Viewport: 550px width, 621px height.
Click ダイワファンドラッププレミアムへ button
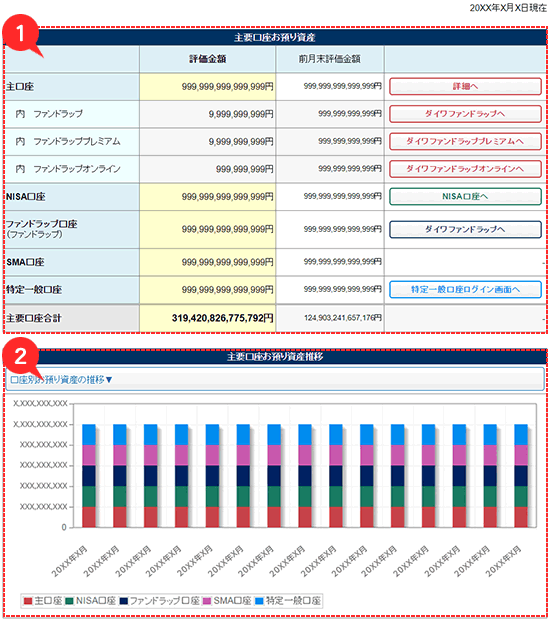465,141
